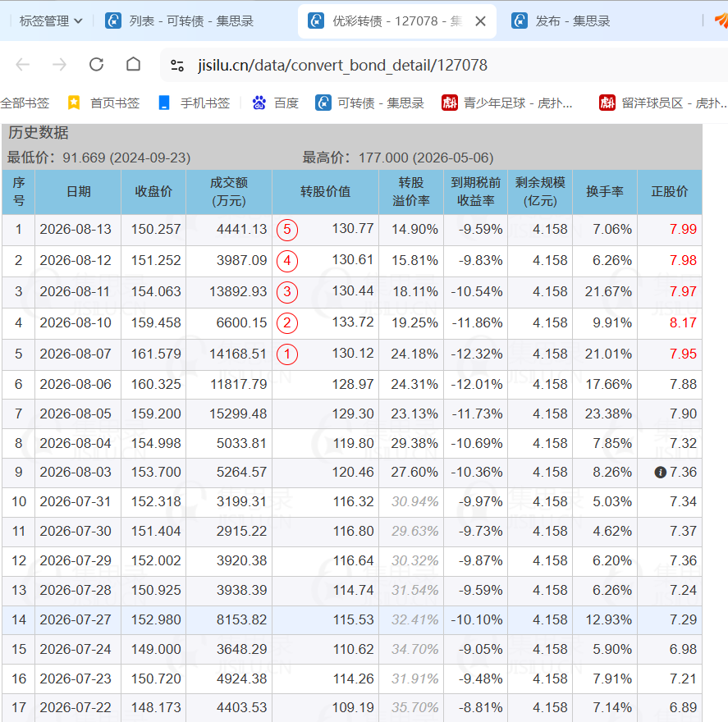
Task: Open the 全部书签 bookmarks folder
Action: pos(25,103)
